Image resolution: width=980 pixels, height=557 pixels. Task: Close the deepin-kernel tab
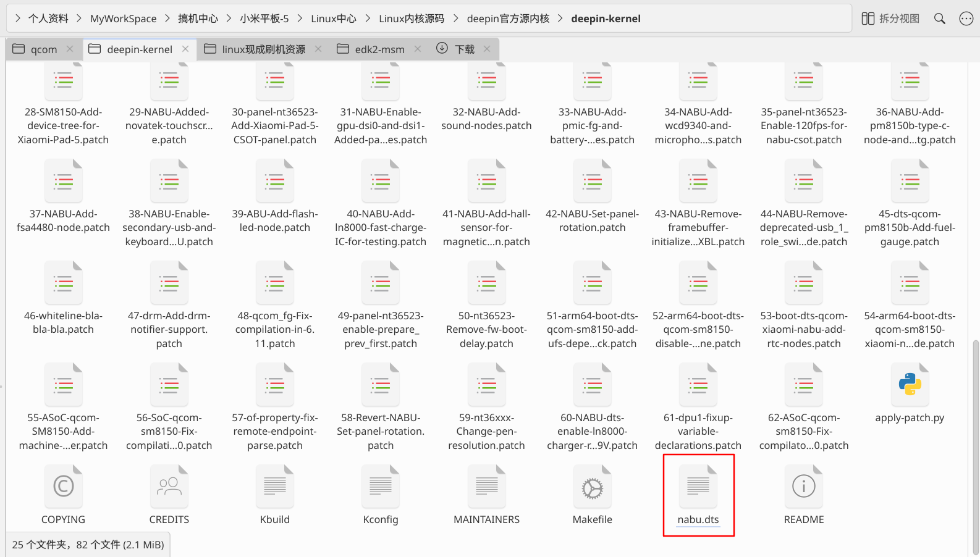[x=185, y=49]
